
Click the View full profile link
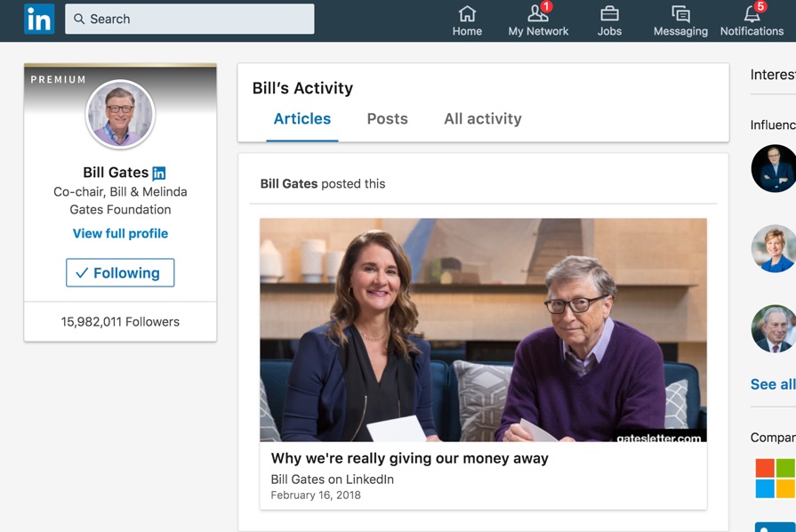pos(120,233)
